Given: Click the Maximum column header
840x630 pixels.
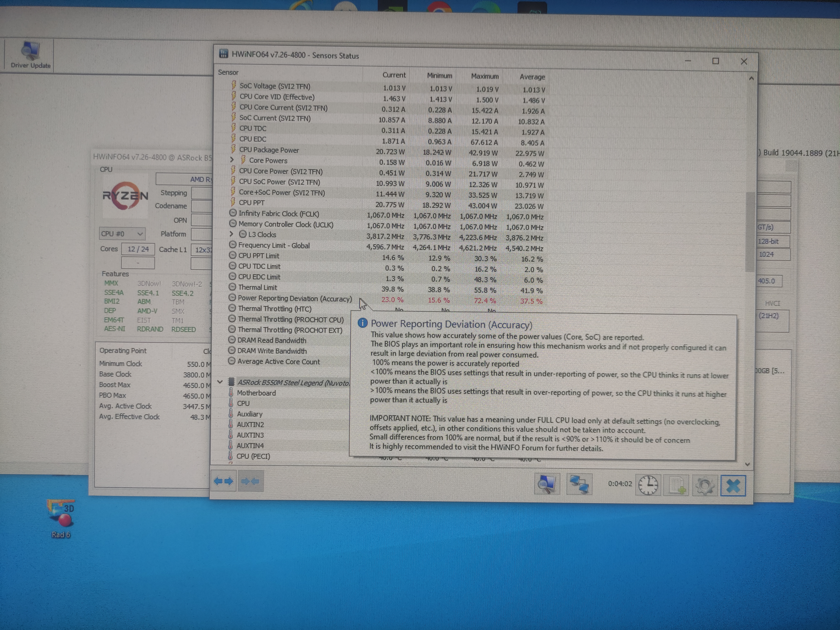Looking at the screenshot, I should click(484, 76).
